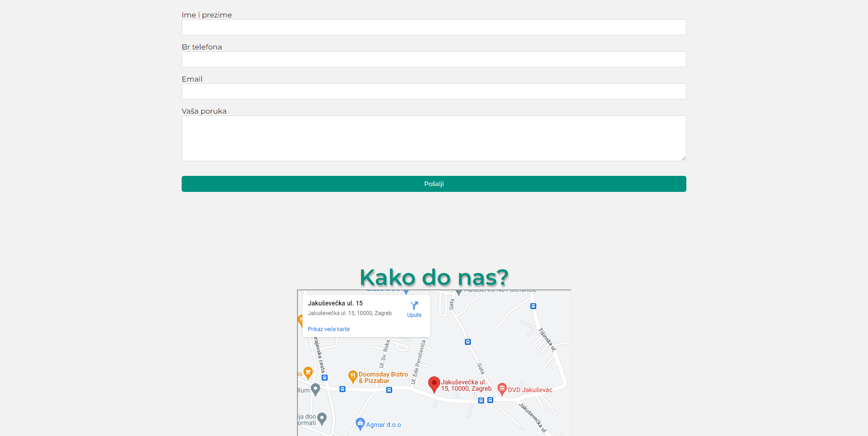Click the Agmar d.o.o map label
The image size is (868, 436).
tap(383, 425)
